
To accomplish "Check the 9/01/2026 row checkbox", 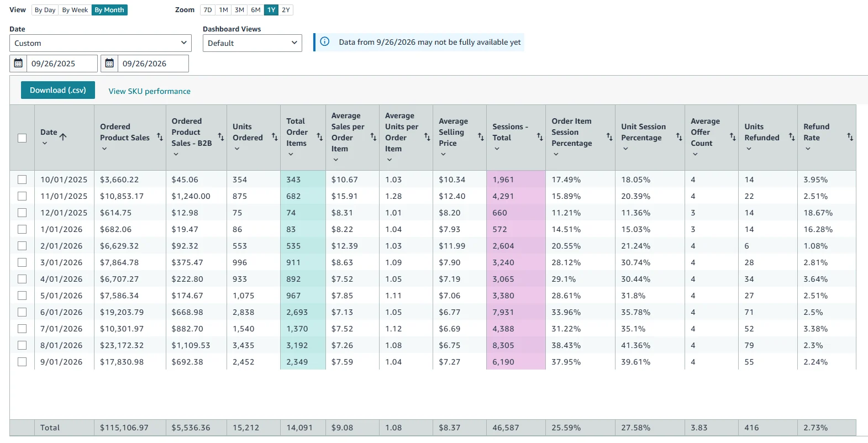I will pyautogui.click(x=22, y=362).
